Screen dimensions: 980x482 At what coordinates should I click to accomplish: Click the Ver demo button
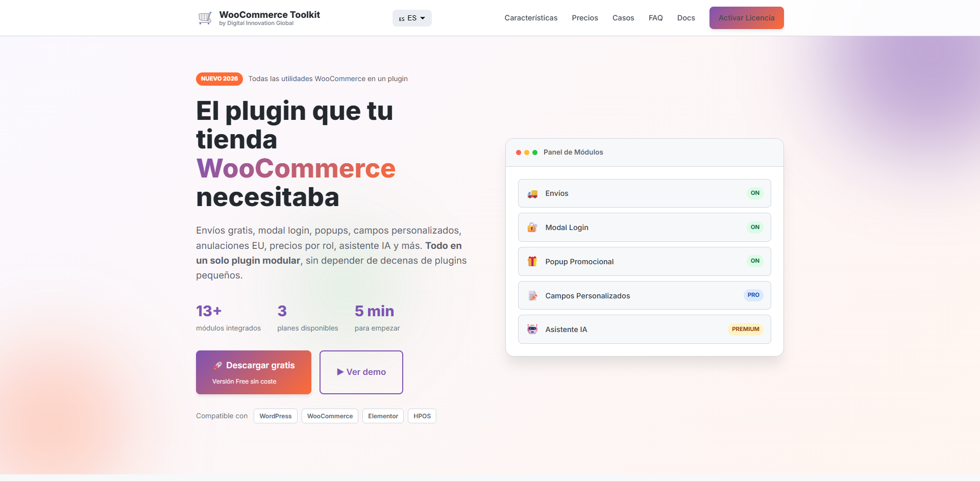click(x=361, y=372)
